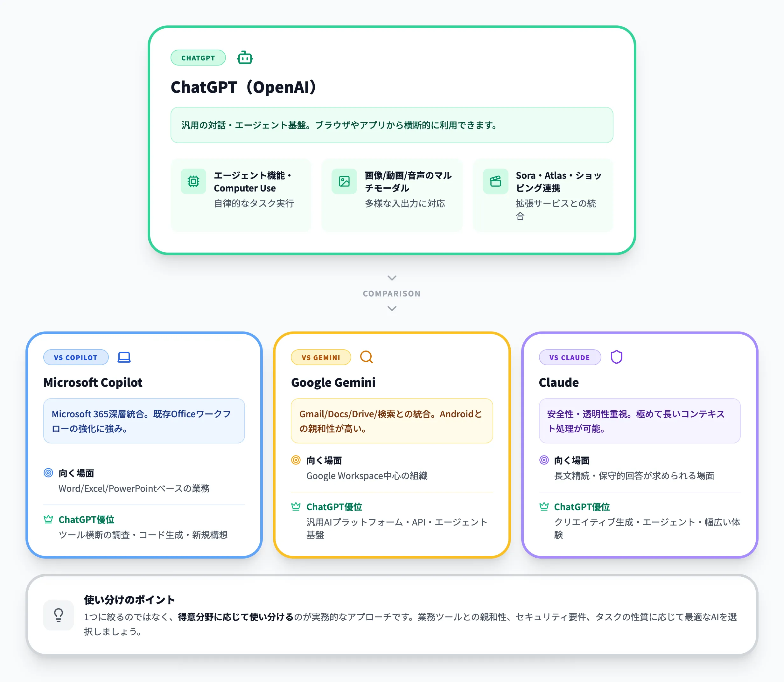Expand the lower chevron below COMPARISON label

point(392,308)
